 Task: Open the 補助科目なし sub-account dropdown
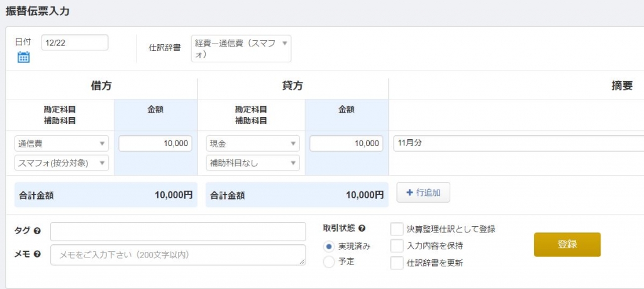[x=253, y=163]
